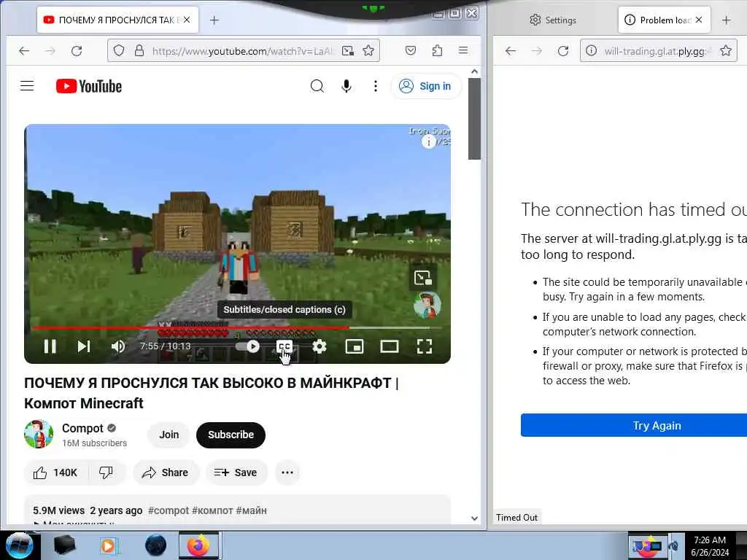Toggle subtitles/closed captions button
Viewport: 747px width, 560px height.
285,346
